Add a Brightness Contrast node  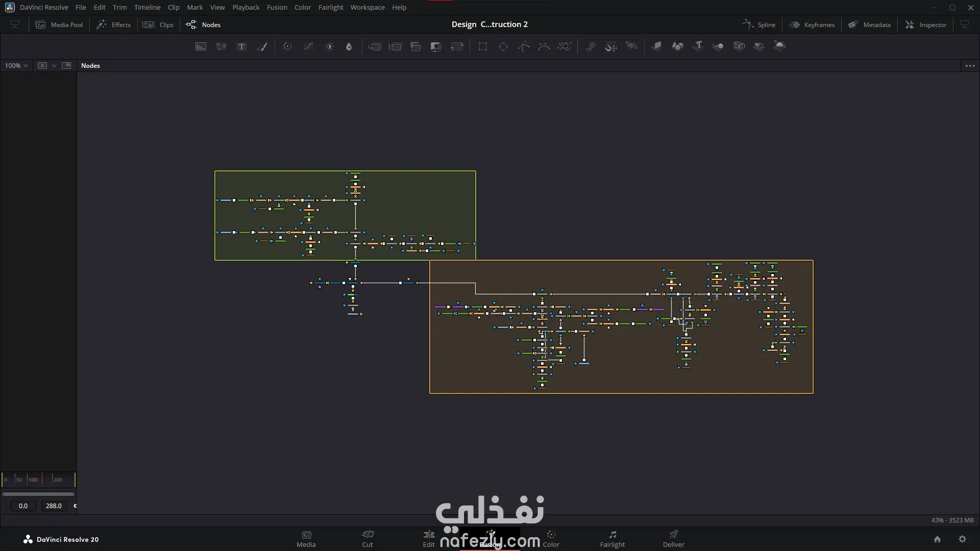[x=329, y=46]
